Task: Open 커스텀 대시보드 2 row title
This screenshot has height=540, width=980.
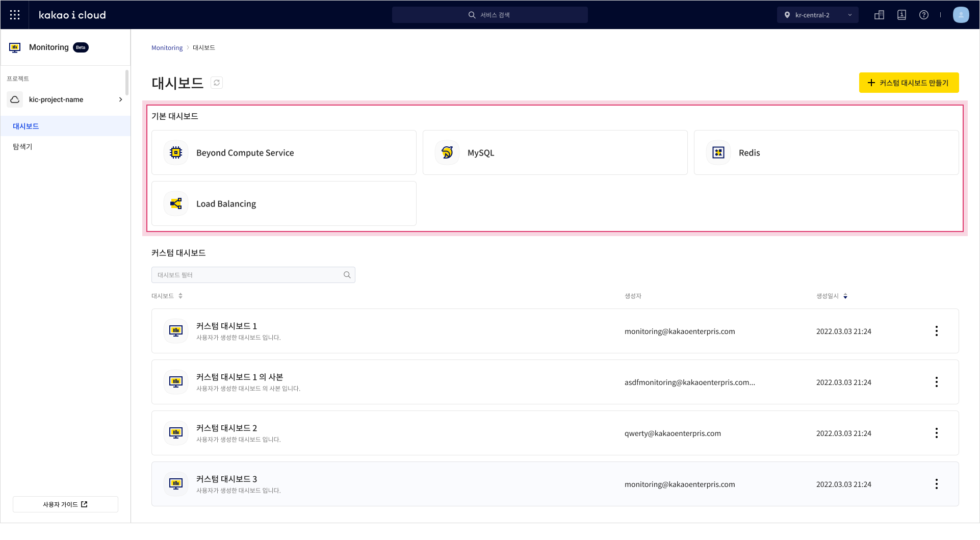Action: pyautogui.click(x=226, y=428)
